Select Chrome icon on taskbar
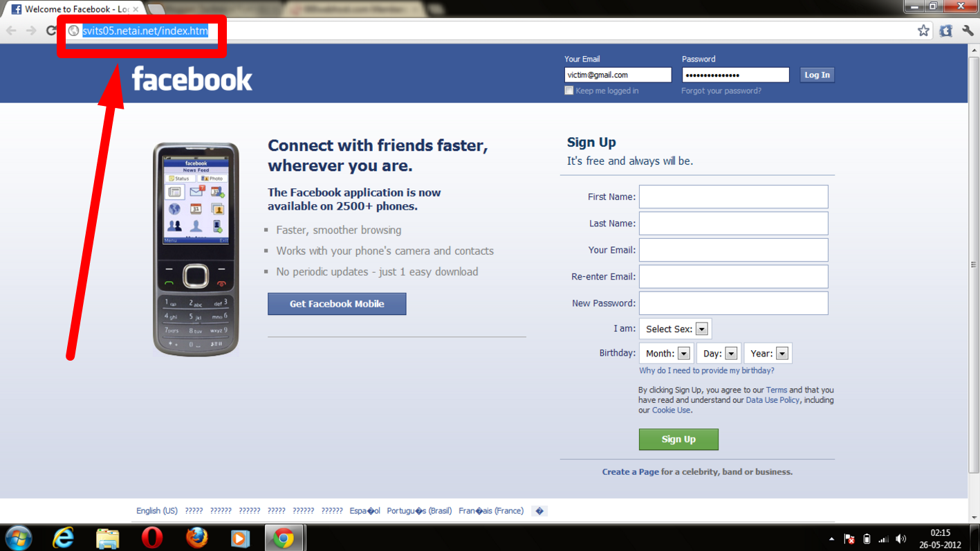This screenshot has height=551, width=980. 284,538
